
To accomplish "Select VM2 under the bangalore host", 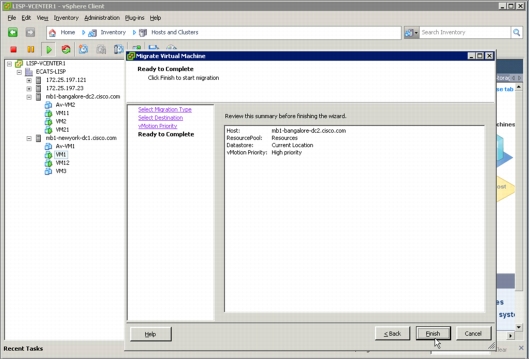I will point(61,121).
